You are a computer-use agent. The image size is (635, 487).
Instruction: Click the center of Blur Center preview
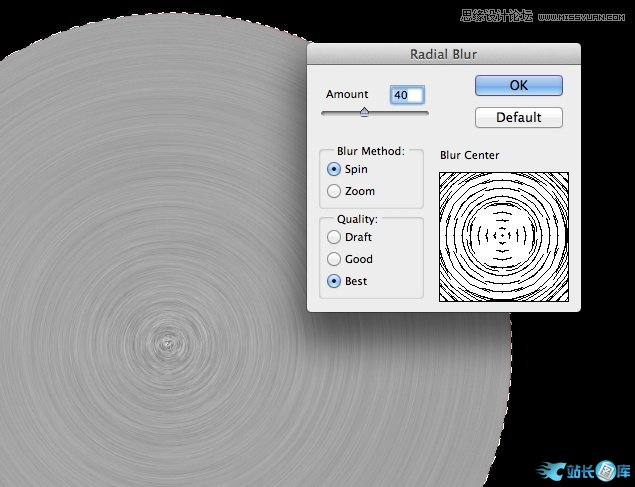click(504, 236)
